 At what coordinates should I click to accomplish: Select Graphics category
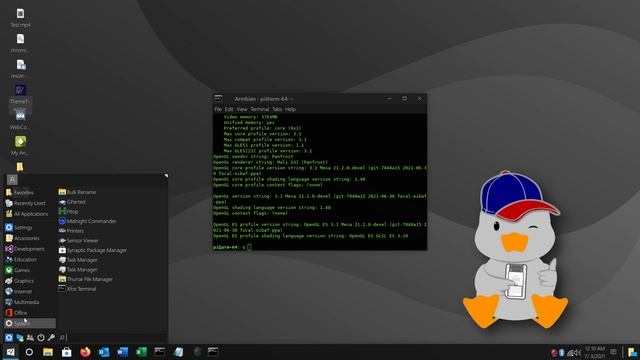(20, 281)
